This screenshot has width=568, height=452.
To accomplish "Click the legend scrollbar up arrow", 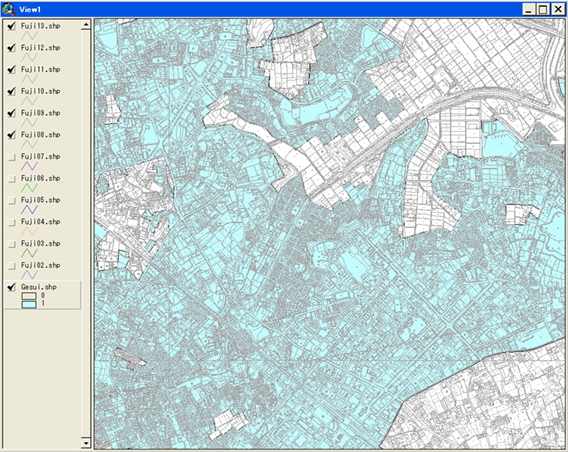I will click(x=86, y=25).
